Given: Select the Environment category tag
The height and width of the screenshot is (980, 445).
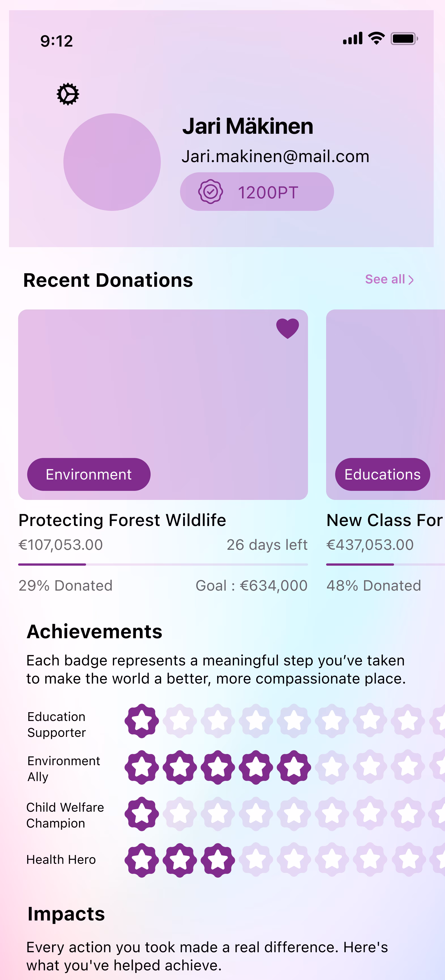Looking at the screenshot, I should point(89,474).
